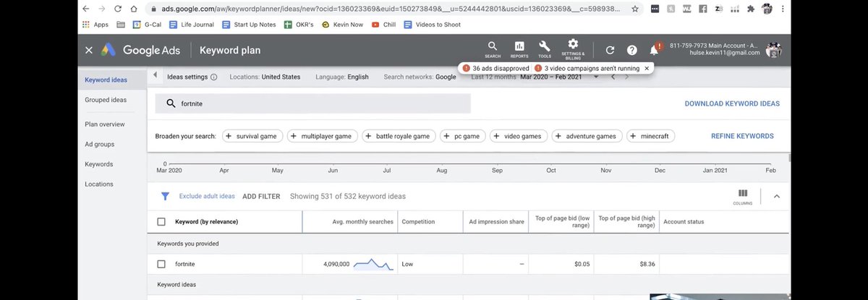Image resolution: width=868 pixels, height=300 pixels.
Task: Open the OKR's bookmark
Action: pyautogui.click(x=299, y=24)
